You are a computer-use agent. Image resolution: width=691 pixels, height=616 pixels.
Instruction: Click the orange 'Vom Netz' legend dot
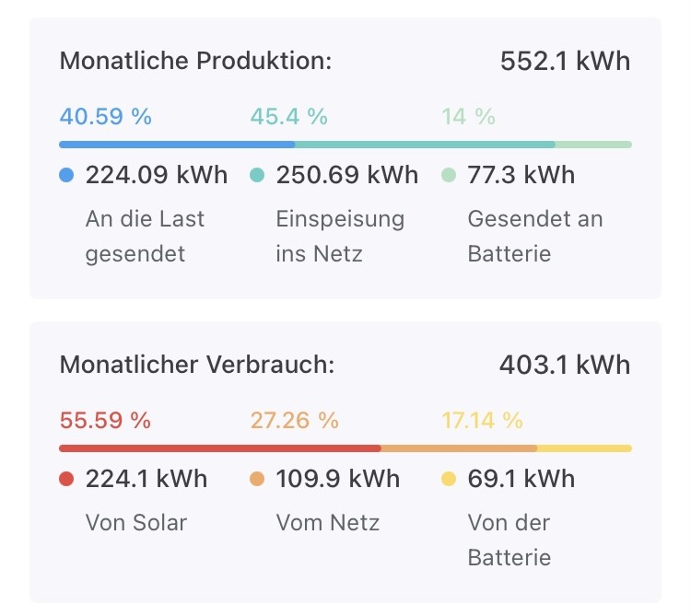pos(257,479)
